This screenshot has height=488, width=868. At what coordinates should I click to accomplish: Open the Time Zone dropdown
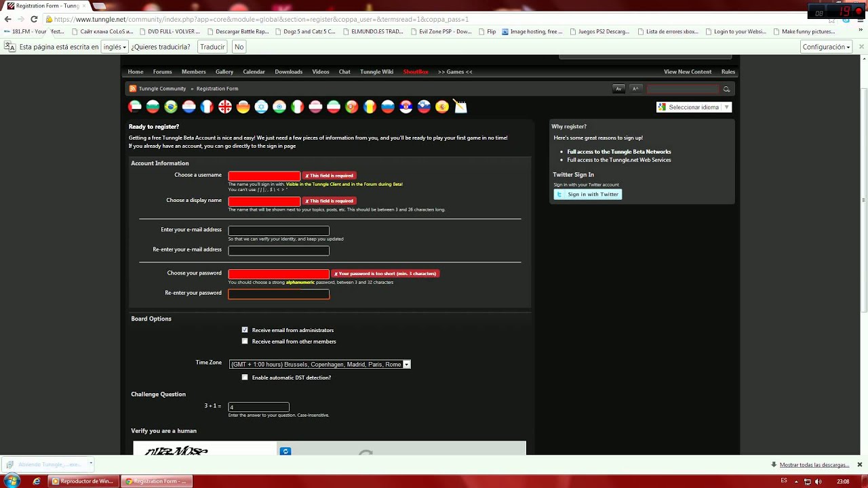coord(320,364)
